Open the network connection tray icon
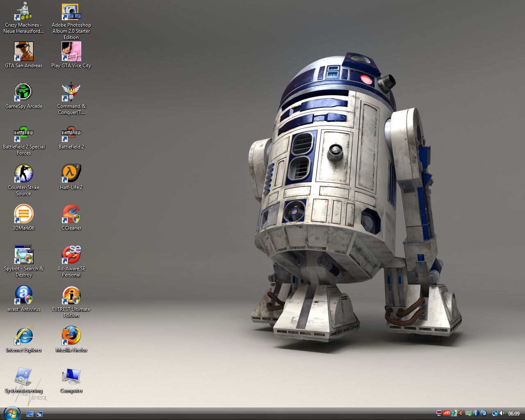The width and height of the screenshot is (525, 420). tap(495, 413)
